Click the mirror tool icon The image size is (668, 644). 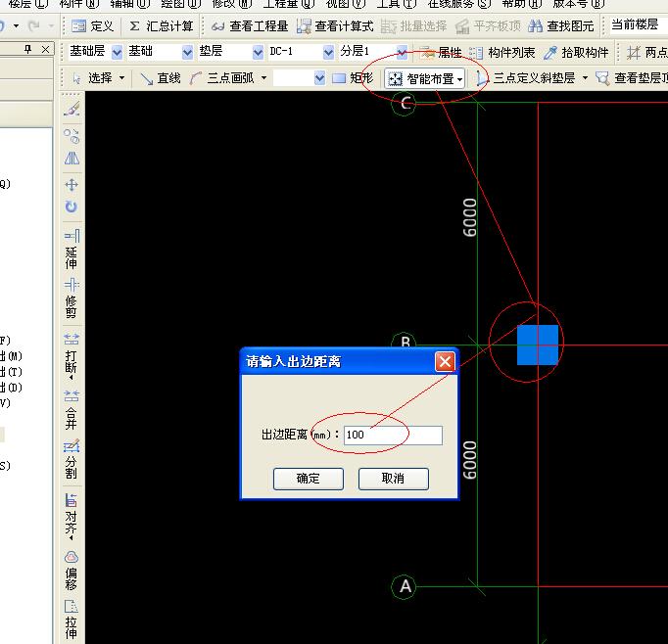coord(72,159)
